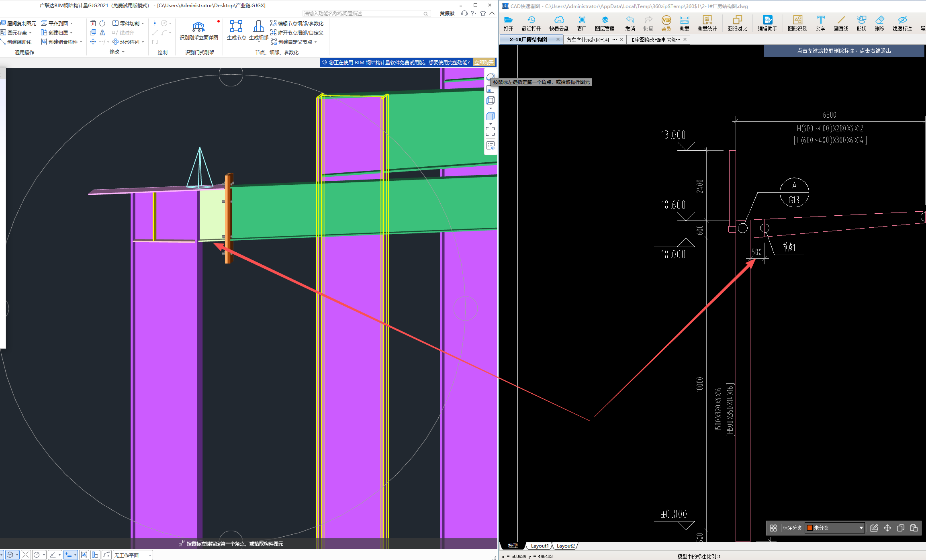Select the 画直线 line drawing tool
926x560 pixels.
click(840, 20)
